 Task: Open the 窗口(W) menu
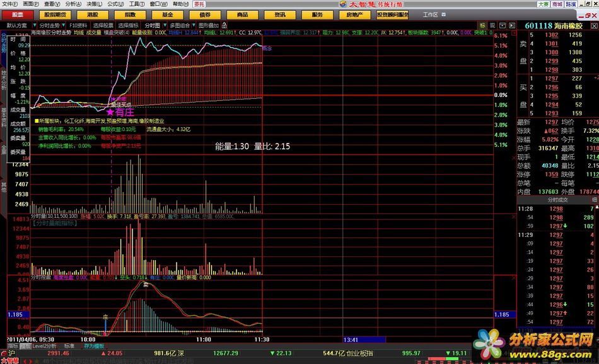158,4
